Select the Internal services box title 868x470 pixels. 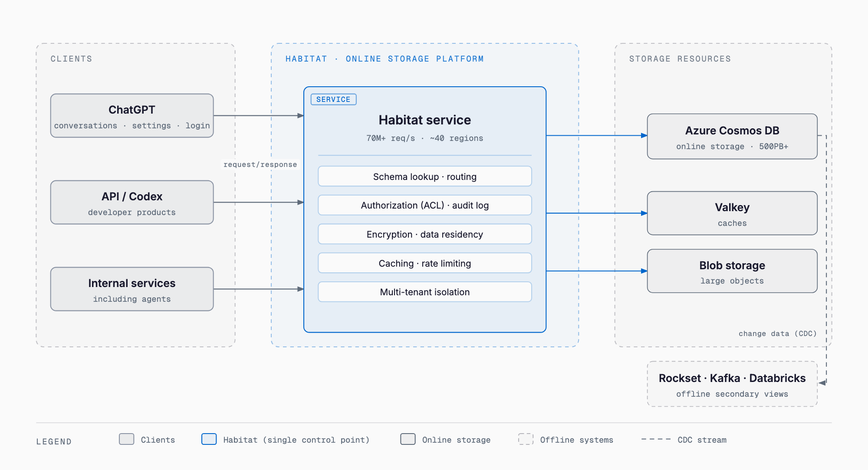tap(132, 283)
